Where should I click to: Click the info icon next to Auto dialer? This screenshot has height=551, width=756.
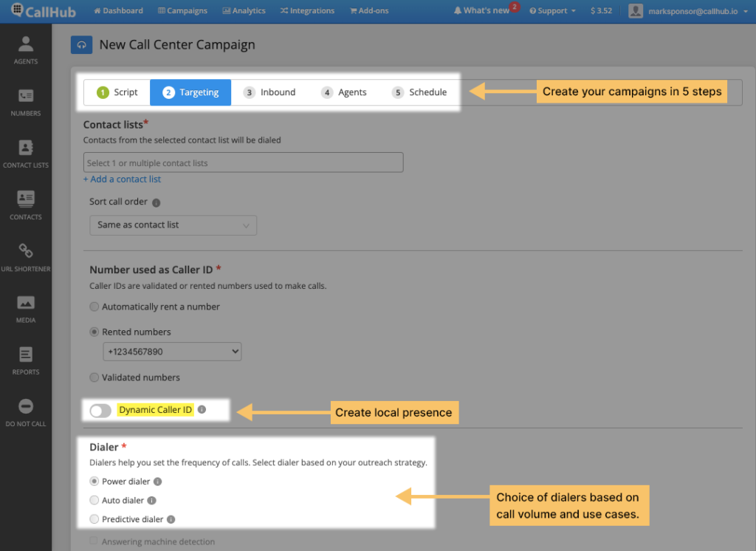coord(152,500)
